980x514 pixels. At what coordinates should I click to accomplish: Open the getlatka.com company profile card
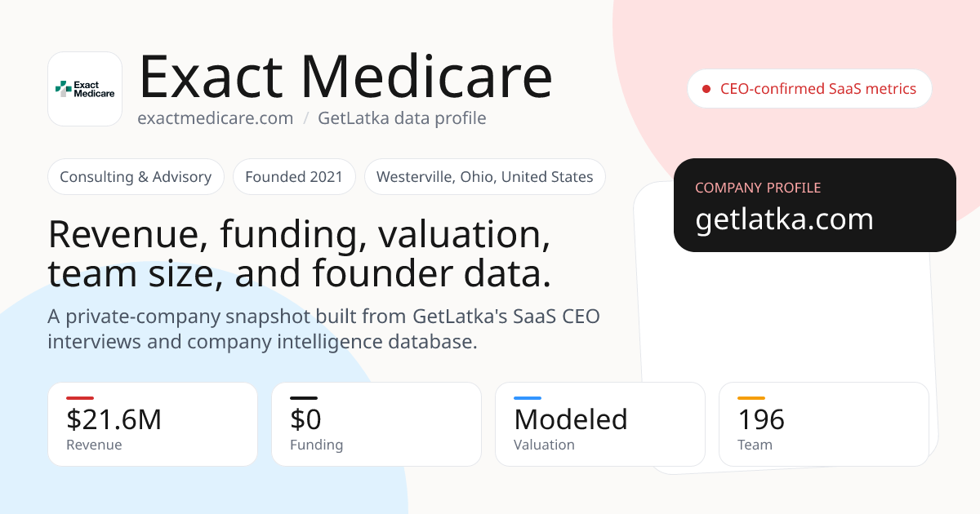[x=815, y=205]
